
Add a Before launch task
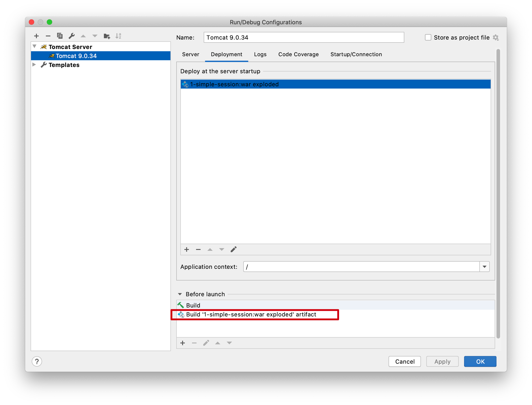tap(183, 343)
